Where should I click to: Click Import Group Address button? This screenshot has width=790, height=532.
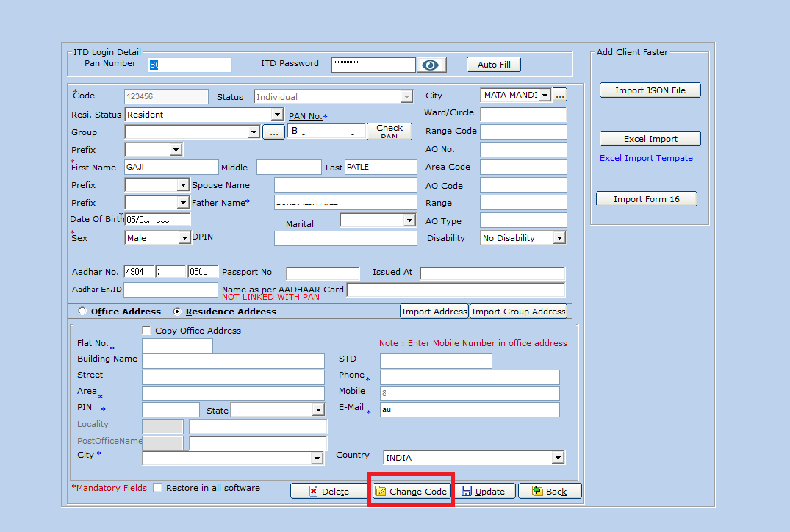click(x=518, y=312)
